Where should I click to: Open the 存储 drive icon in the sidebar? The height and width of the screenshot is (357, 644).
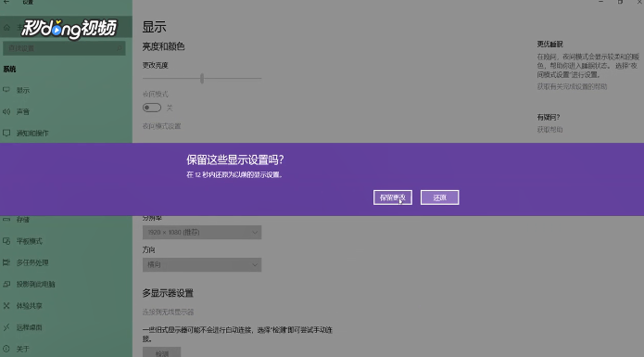point(6,220)
